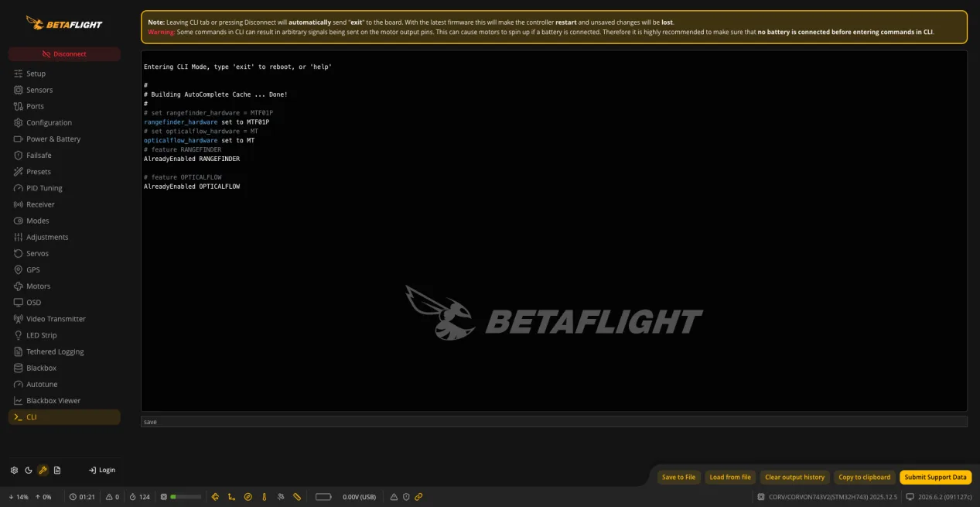Click the Disconnect button
Viewport: 980px width, 507px height.
pyautogui.click(x=64, y=54)
